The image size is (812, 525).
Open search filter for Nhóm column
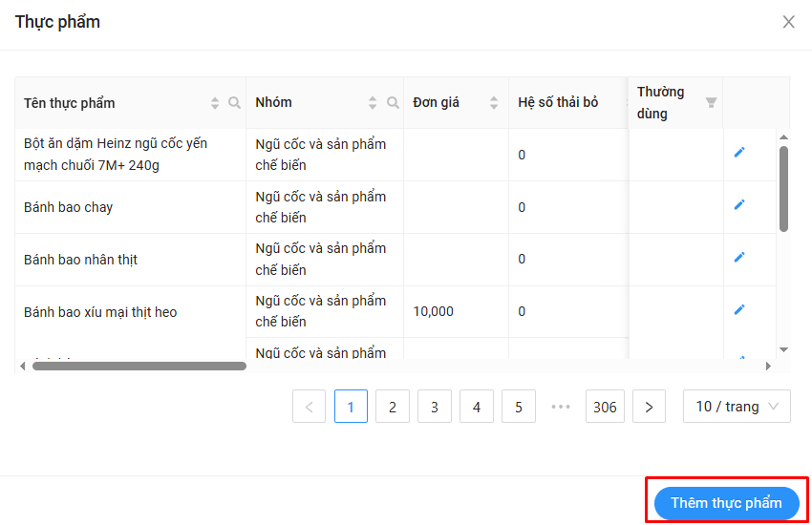(393, 103)
